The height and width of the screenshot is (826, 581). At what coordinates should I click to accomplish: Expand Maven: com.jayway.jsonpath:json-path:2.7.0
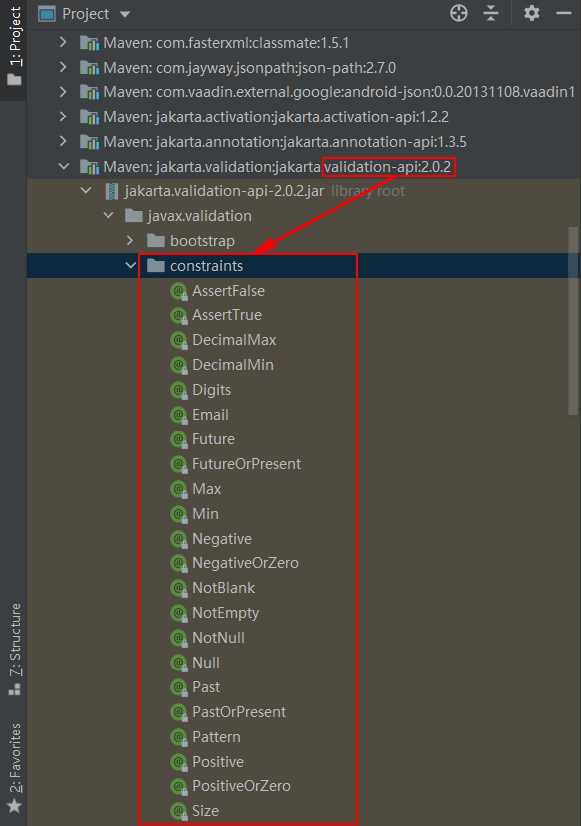(63, 67)
